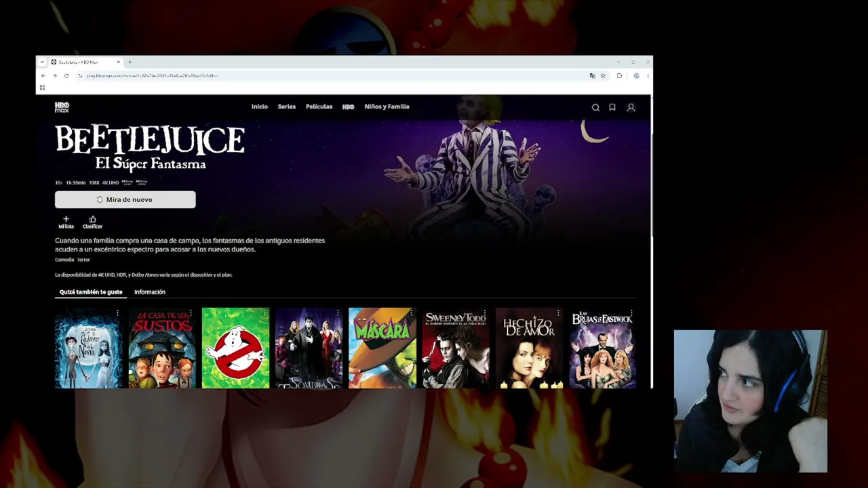Open a new browser tab
The image size is (868, 488).
click(x=130, y=62)
